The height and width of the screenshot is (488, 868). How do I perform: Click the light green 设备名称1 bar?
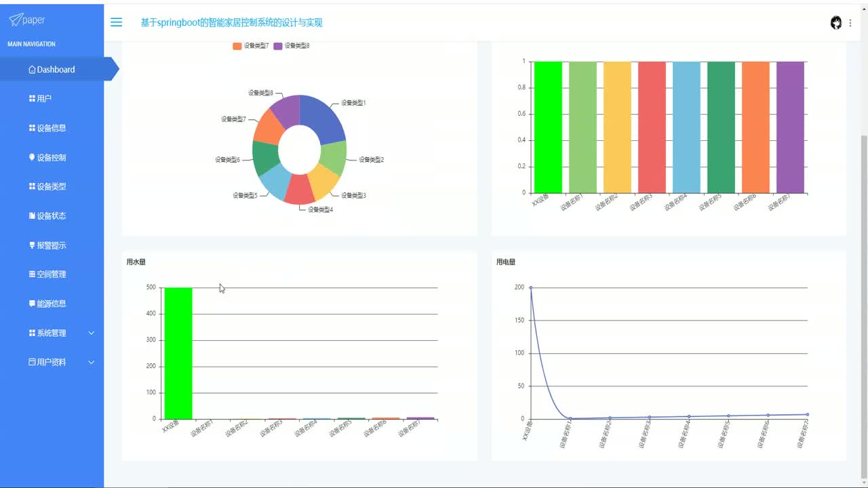click(583, 127)
